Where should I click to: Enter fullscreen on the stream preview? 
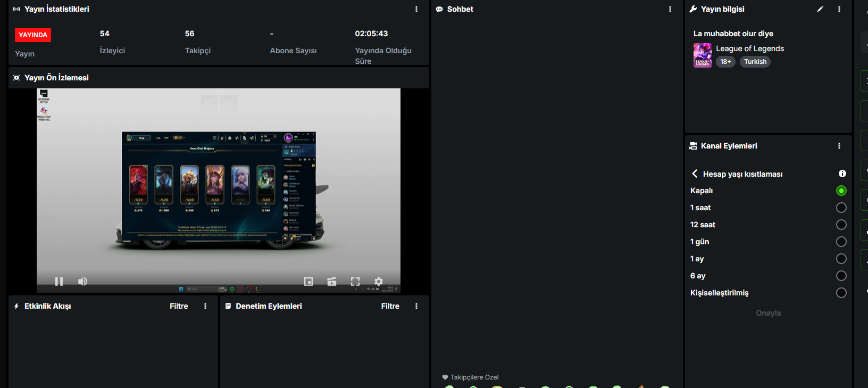[x=355, y=282]
